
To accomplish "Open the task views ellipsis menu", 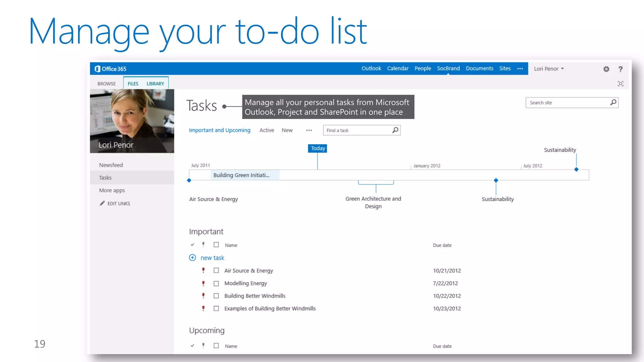I will (x=309, y=130).
